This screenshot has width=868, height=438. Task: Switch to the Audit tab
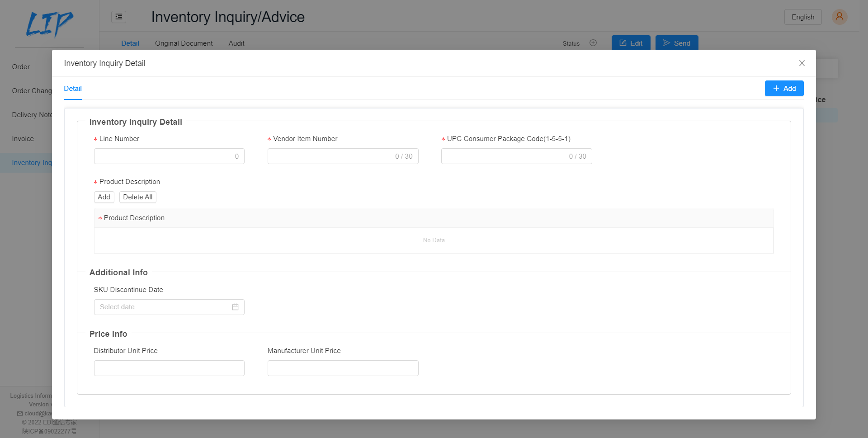pos(236,43)
